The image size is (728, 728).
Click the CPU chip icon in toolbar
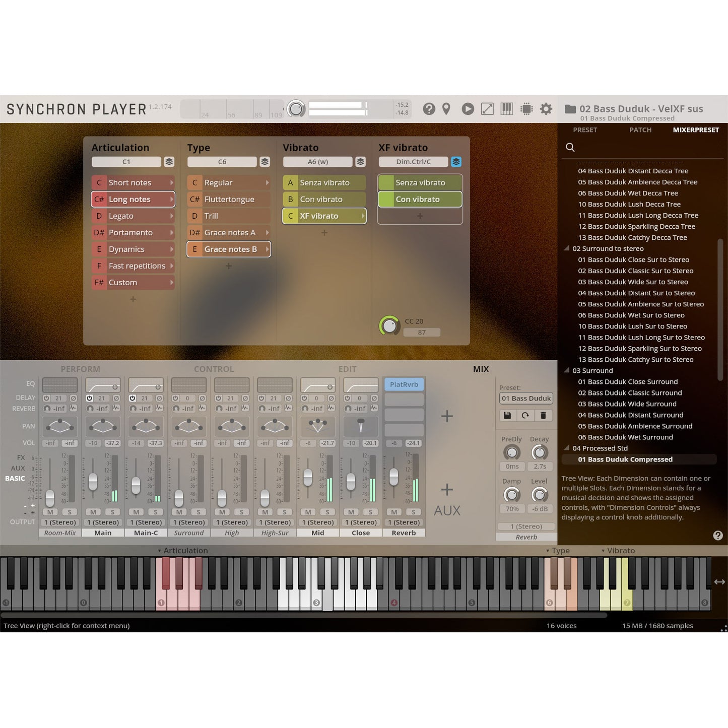click(526, 109)
